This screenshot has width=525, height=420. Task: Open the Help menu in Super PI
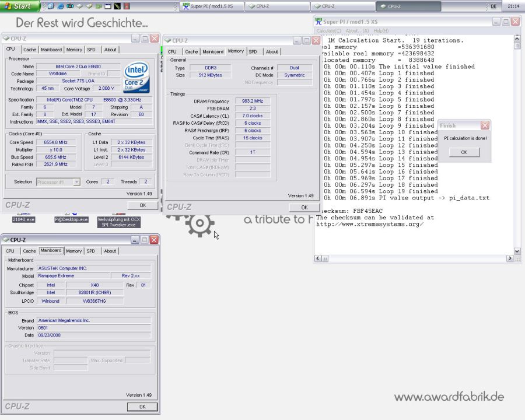[381, 31]
